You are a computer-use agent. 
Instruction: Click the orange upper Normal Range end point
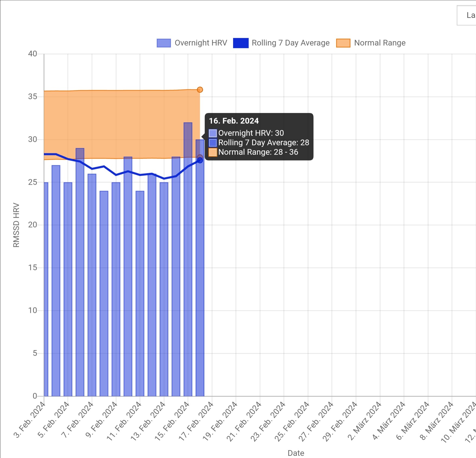pyautogui.click(x=200, y=90)
